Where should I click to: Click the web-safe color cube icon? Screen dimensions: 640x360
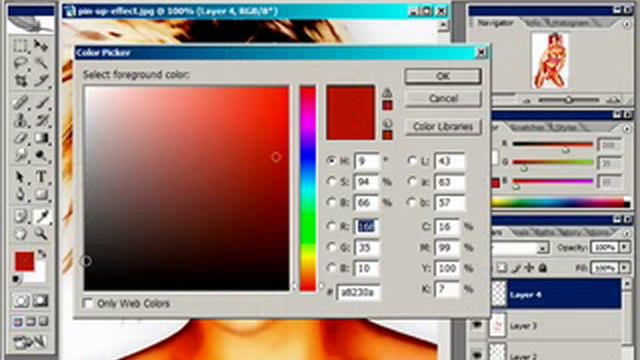tap(387, 123)
